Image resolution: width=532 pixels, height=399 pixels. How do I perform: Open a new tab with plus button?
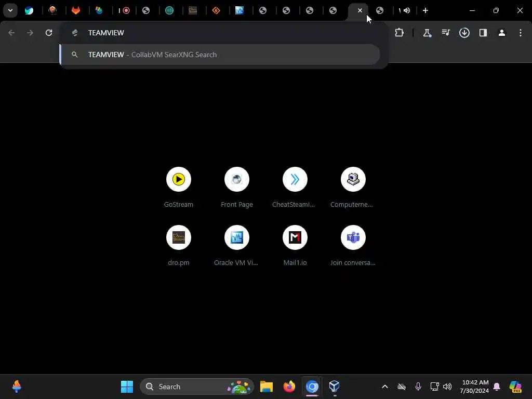425,10
